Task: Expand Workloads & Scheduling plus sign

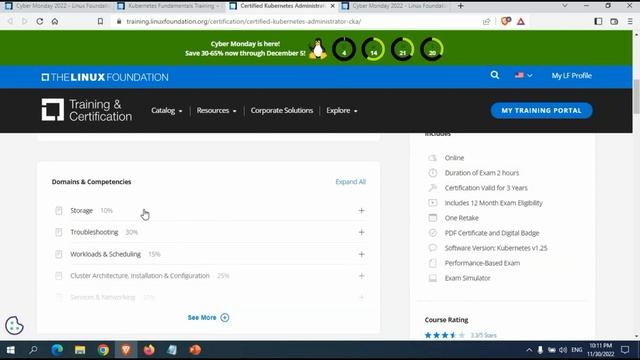Action: 361,254
